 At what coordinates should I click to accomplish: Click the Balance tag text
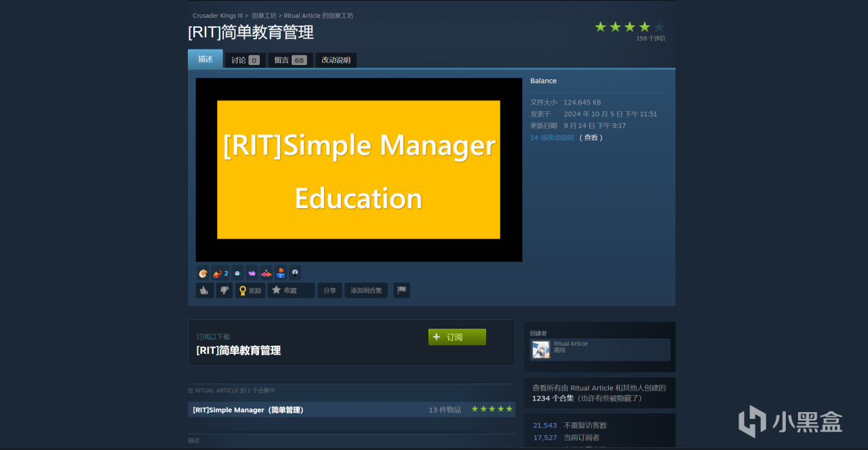[543, 81]
